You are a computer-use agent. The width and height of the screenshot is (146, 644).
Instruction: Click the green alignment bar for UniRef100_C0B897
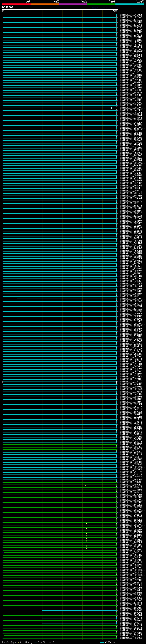[x=60, y=507]
